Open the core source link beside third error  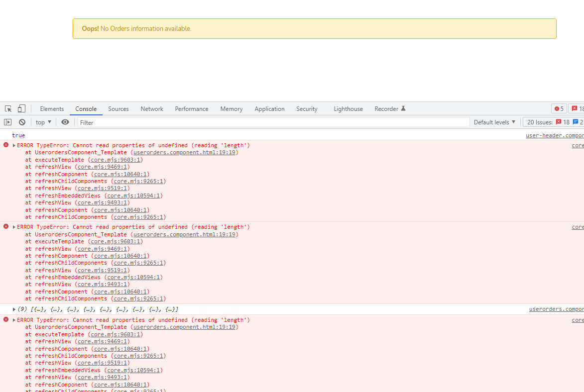(x=578, y=320)
